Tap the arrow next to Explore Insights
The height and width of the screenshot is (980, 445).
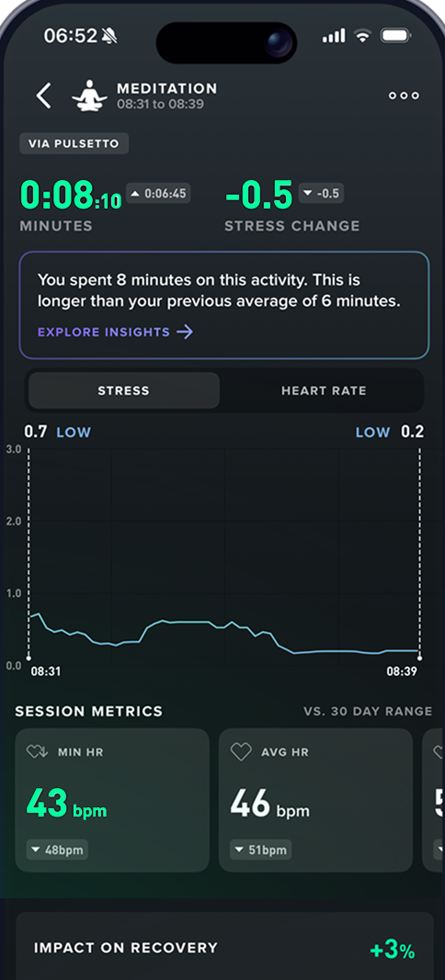185,332
